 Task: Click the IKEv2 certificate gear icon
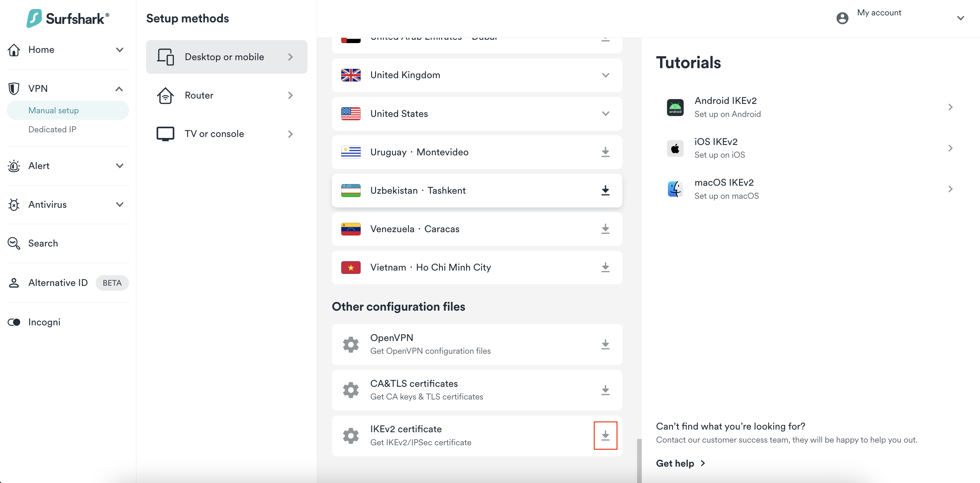click(x=351, y=436)
